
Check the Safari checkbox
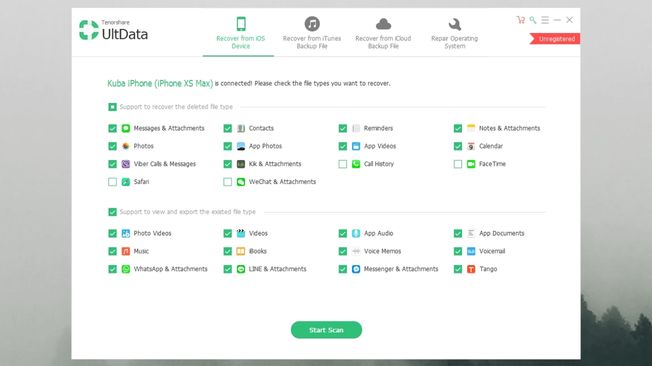point(112,182)
